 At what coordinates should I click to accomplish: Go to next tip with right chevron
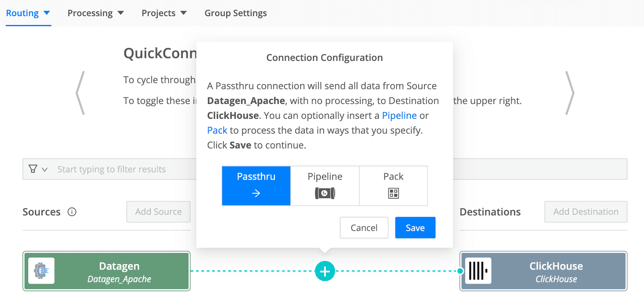click(x=569, y=93)
